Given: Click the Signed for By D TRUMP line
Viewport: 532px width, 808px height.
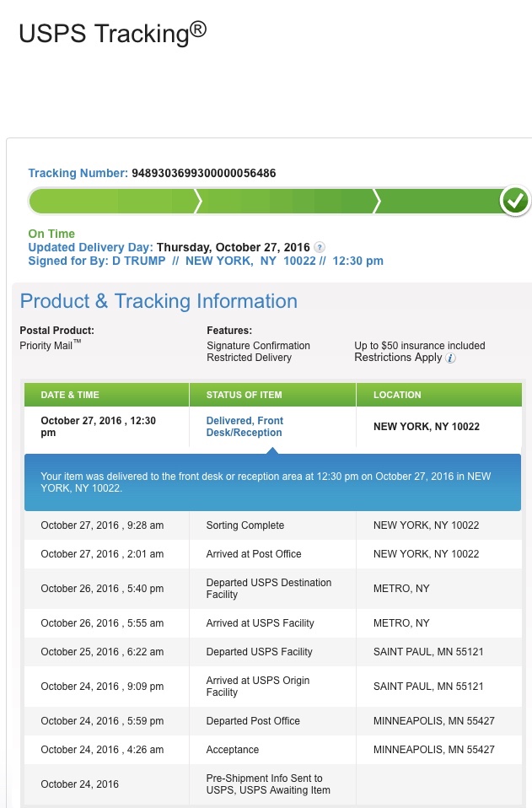Looking at the screenshot, I should tap(206, 261).
